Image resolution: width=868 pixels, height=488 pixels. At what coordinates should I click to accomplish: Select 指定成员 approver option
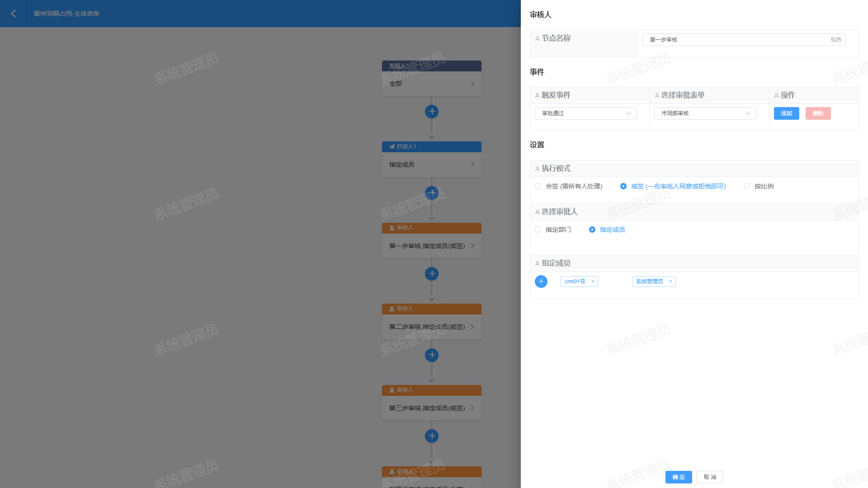click(592, 230)
